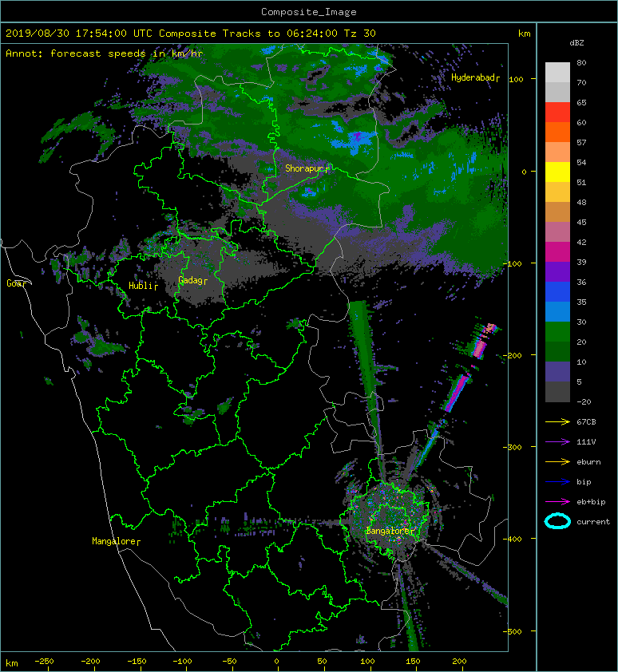Click the magenta eb+bip arrow legend icon
618x672 pixels.
(557, 501)
